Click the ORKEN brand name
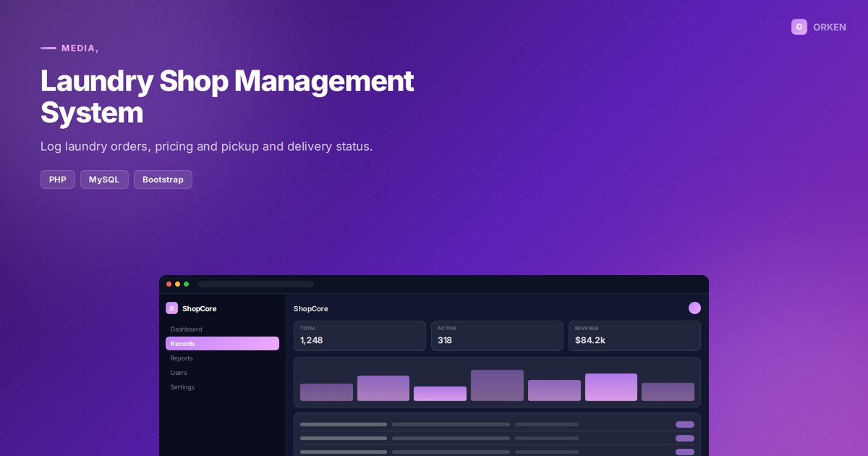 (x=830, y=27)
